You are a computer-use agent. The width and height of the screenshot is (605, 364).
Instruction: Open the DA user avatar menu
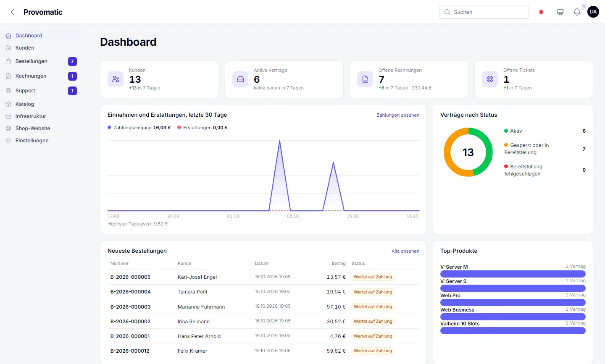593,12
